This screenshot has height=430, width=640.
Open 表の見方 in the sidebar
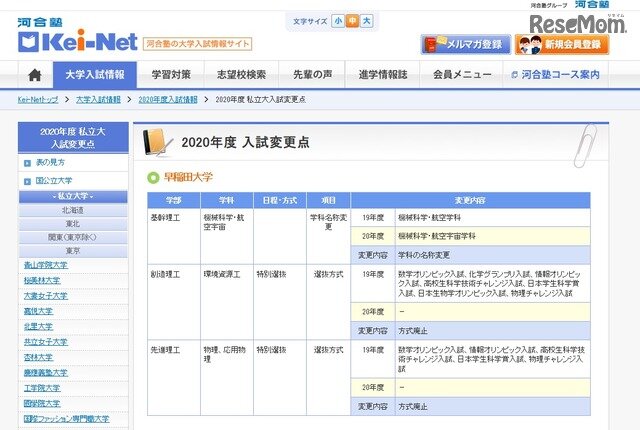[x=50, y=162]
